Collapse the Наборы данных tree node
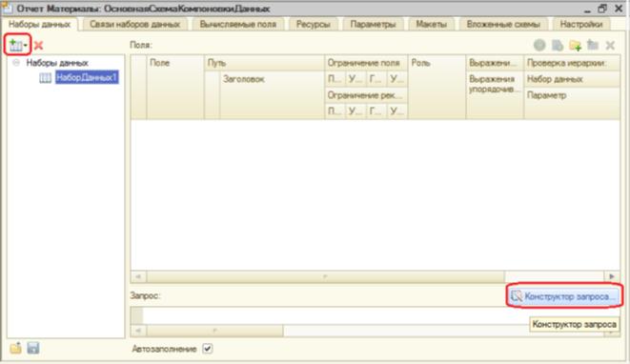 pos(16,63)
